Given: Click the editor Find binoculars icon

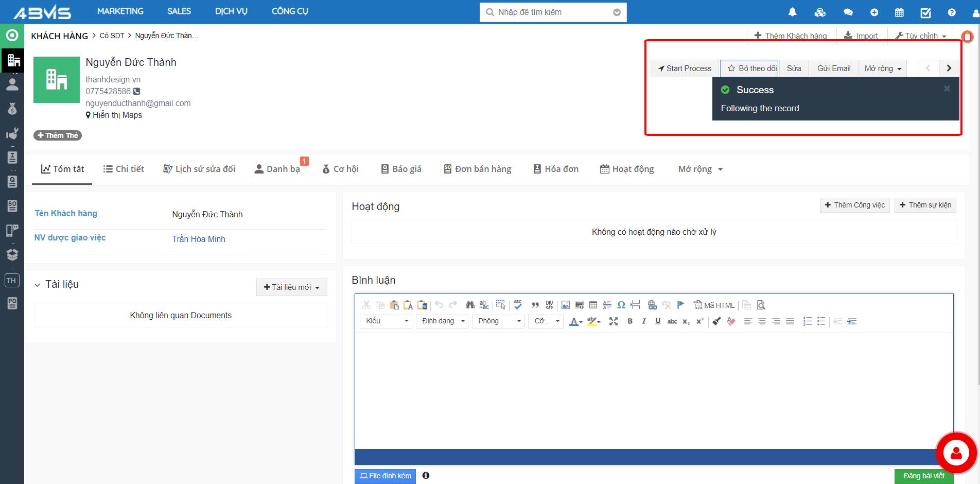Looking at the screenshot, I should [x=469, y=305].
